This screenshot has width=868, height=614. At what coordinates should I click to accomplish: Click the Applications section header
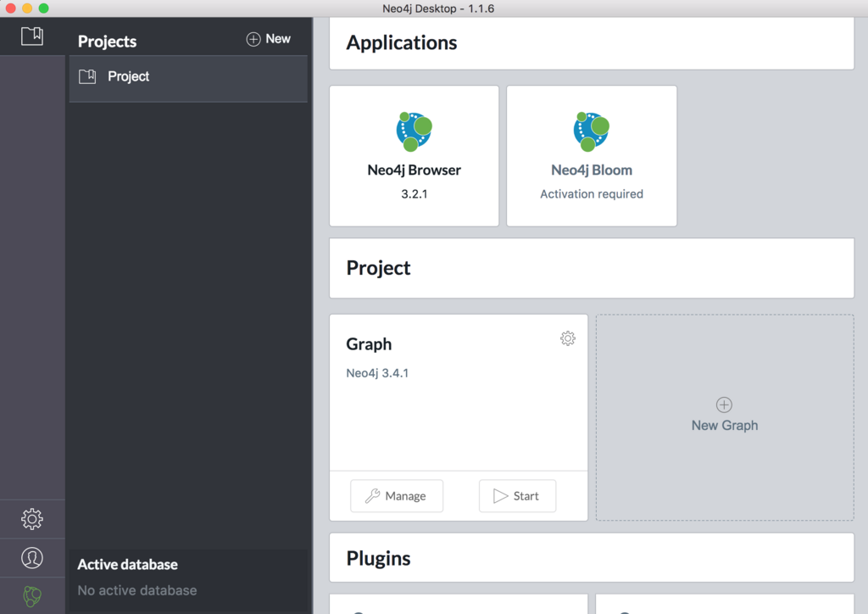592,43
